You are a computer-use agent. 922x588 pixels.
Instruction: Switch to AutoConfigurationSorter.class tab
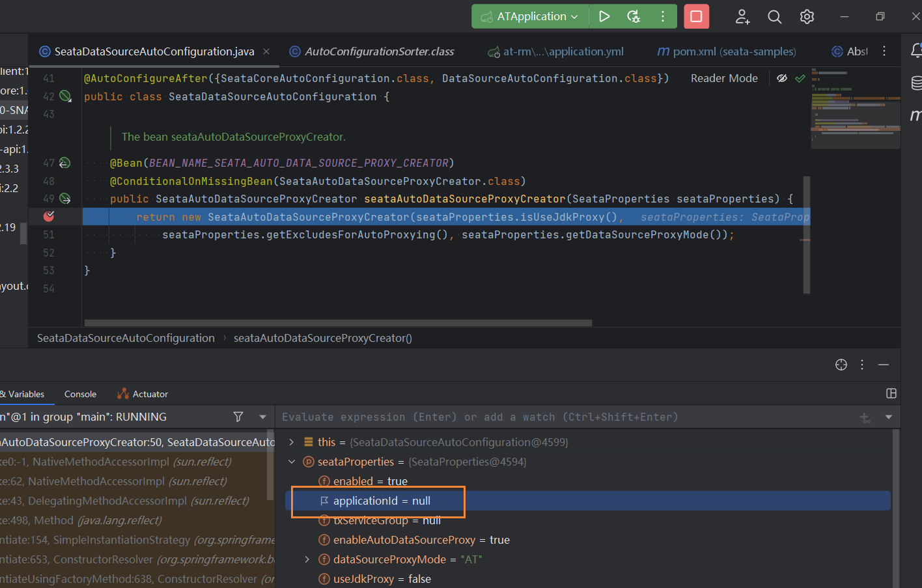(x=380, y=51)
